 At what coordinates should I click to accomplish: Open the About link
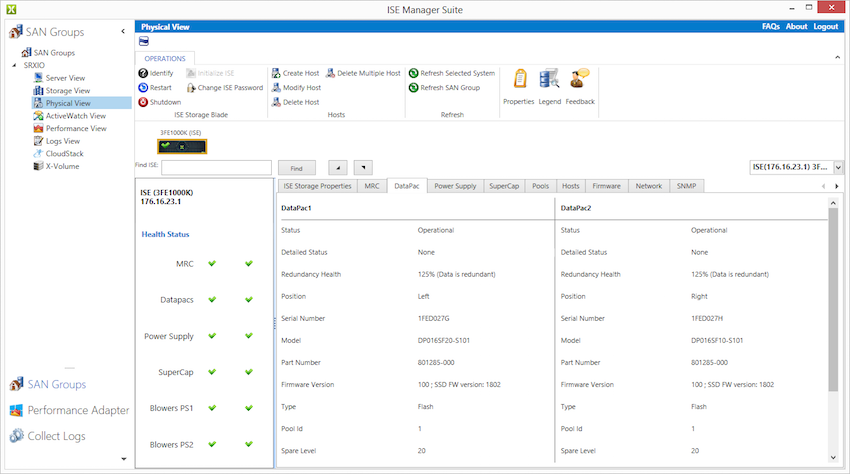[797, 27]
